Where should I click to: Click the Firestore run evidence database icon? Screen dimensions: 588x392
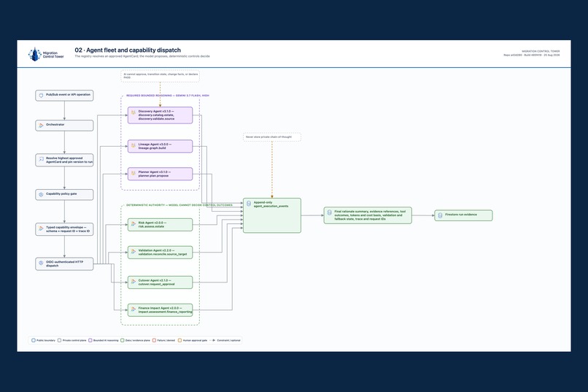440,215
